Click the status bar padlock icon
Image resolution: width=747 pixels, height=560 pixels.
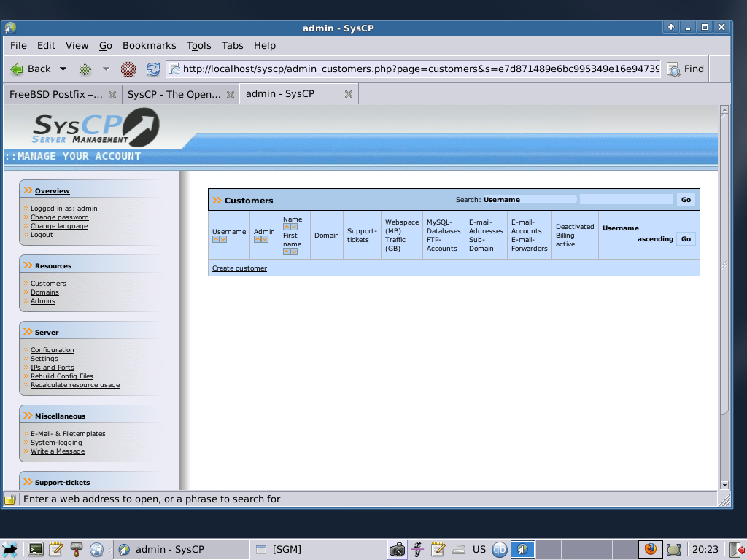[x=10, y=499]
